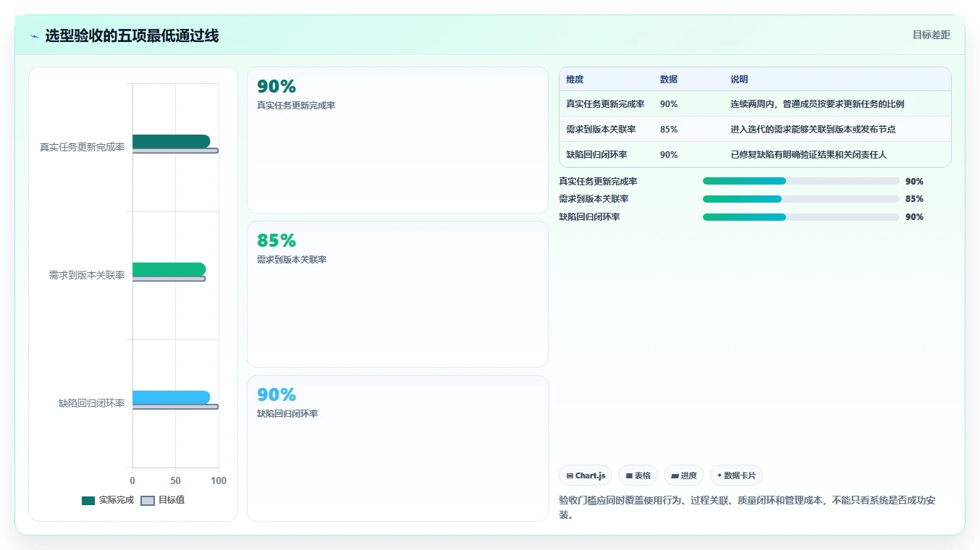Click the 50 tick on chart axis

[175, 481]
